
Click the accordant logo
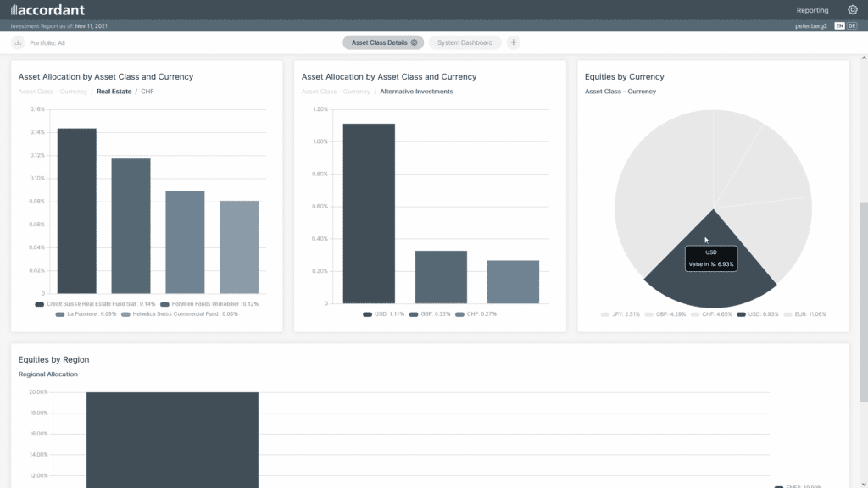coord(47,10)
